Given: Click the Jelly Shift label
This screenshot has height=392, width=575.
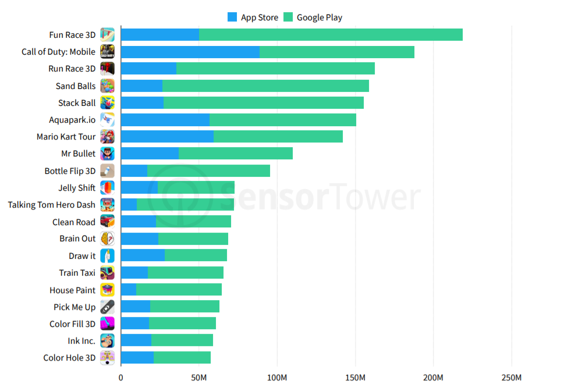Looking at the screenshot, I should click(x=77, y=188).
